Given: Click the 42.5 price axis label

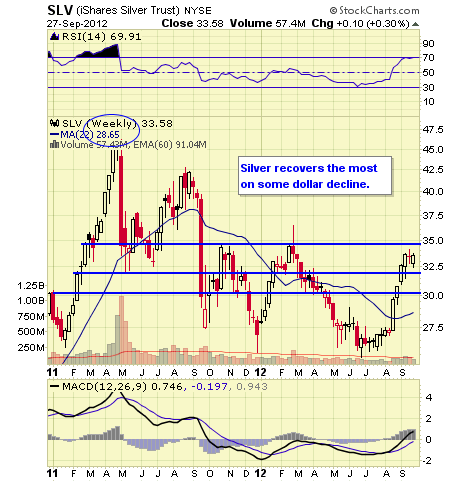Looking at the screenshot, I should [433, 170].
